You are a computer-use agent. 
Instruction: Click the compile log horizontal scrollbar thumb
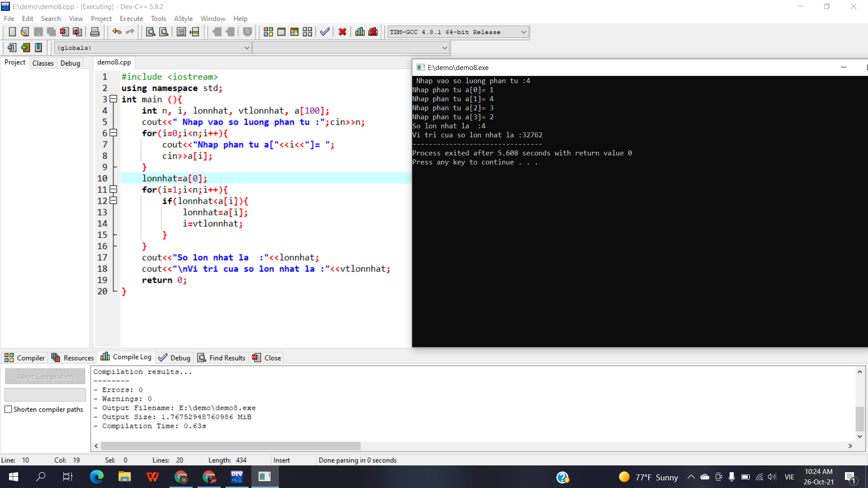coord(231,446)
